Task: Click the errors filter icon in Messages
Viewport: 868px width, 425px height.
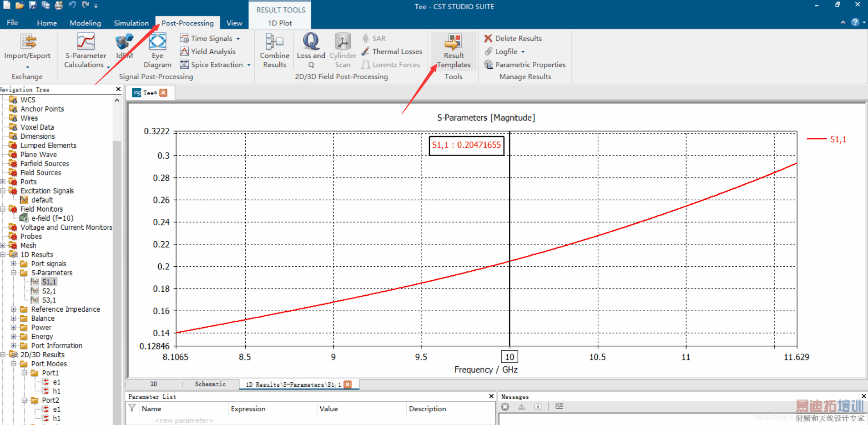Action: pos(505,407)
